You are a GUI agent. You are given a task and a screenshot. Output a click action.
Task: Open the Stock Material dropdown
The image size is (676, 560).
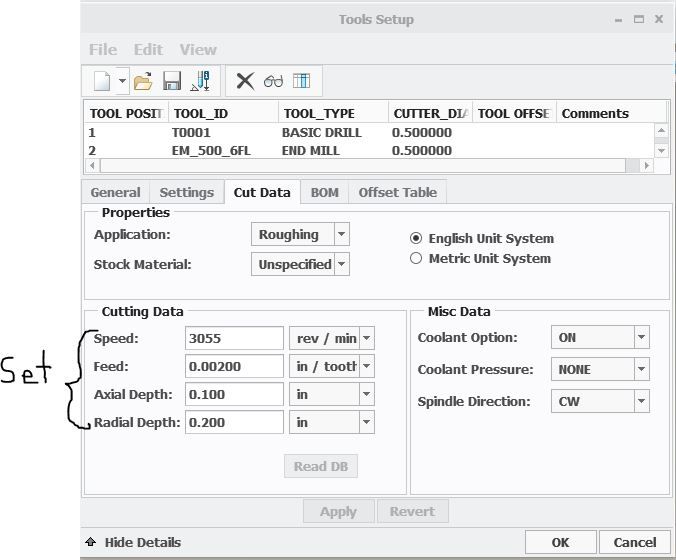point(341,264)
